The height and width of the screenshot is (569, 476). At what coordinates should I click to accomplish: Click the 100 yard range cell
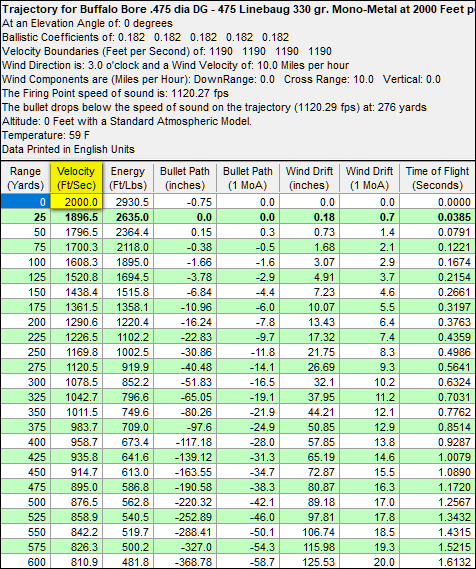tap(25, 262)
